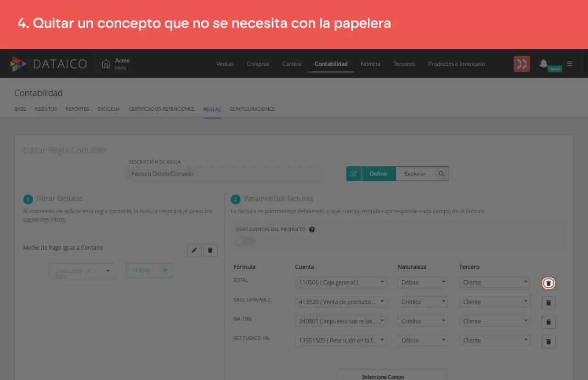
Task: Edit the Medio de Pago filter
Action: 194,250
